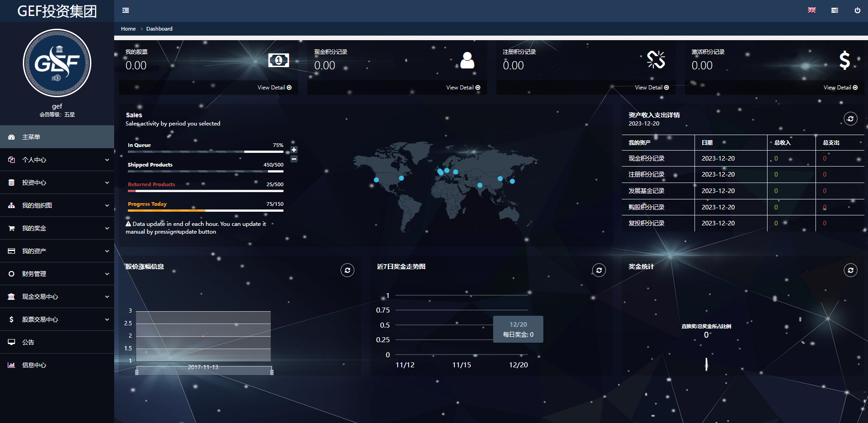
Task: Click the circle icon beside 财务管理
Action: (x=11, y=274)
